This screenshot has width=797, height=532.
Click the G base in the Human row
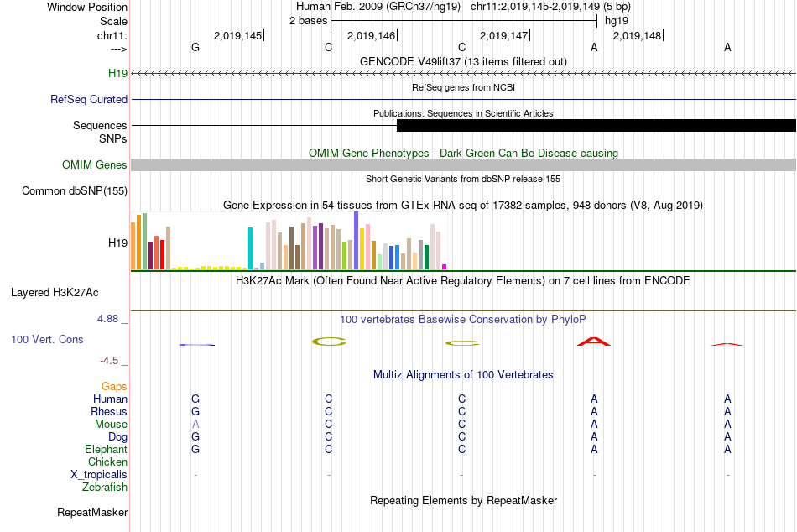[195, 399]
